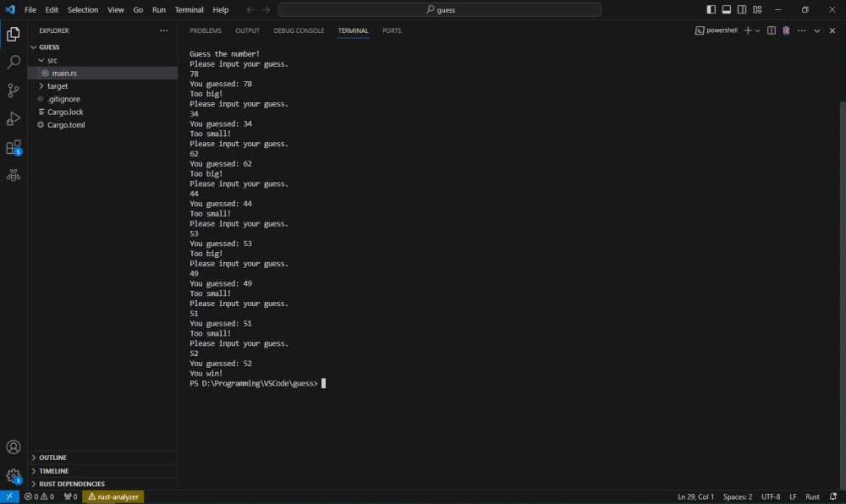Open the Accounts menu icon
Viewport: 846px width, 504px height.
(x=14, y=446)
